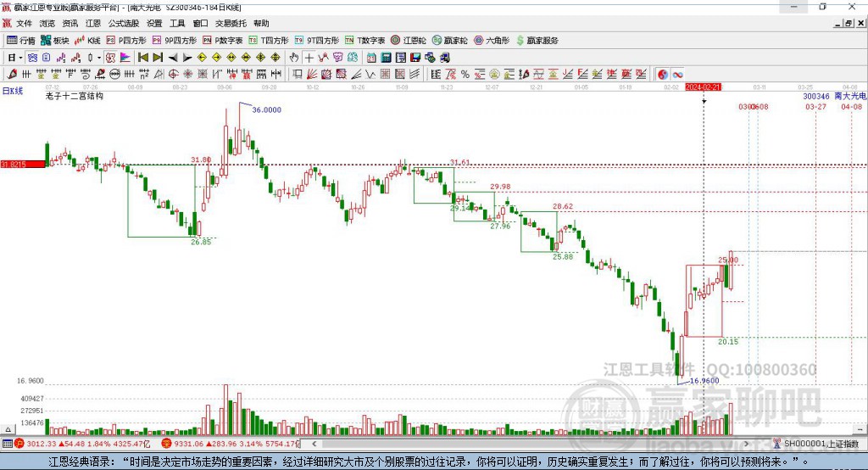Click the 300346 stock code label
868x470 pixels.
(816, 97)
